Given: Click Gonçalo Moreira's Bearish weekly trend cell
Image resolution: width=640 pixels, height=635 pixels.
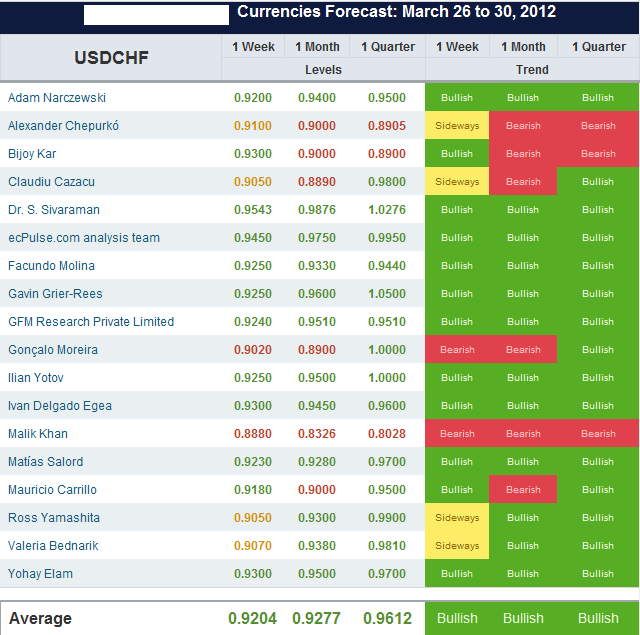Looking at the screenshot, I should point(457,350).
